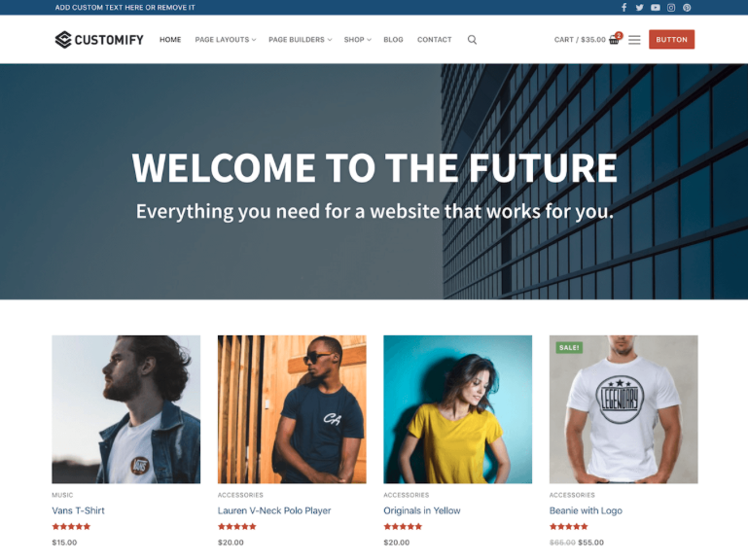Click the red BUTTON button
Viewport: 748px width, 560px height.
pyautogui.click(x=671, y=40)
